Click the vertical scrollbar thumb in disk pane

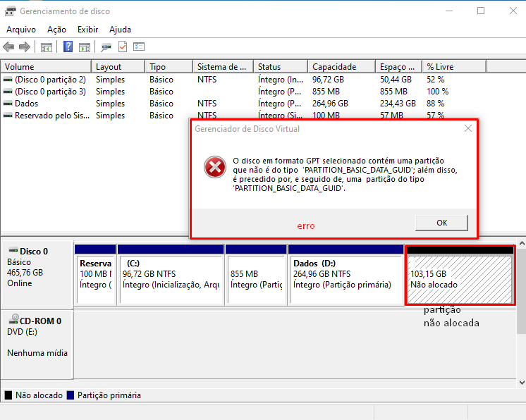(522, 291)
